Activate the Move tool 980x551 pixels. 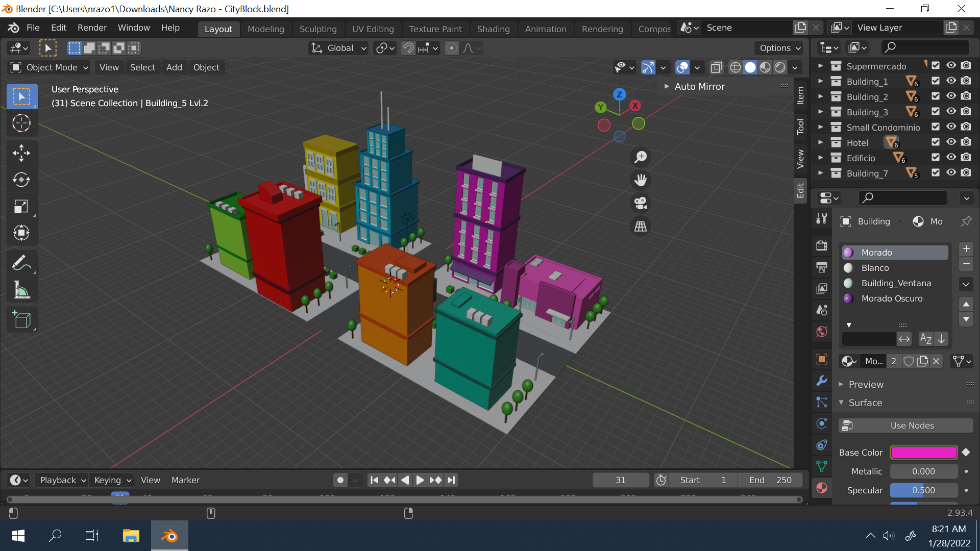click(21, 153)
